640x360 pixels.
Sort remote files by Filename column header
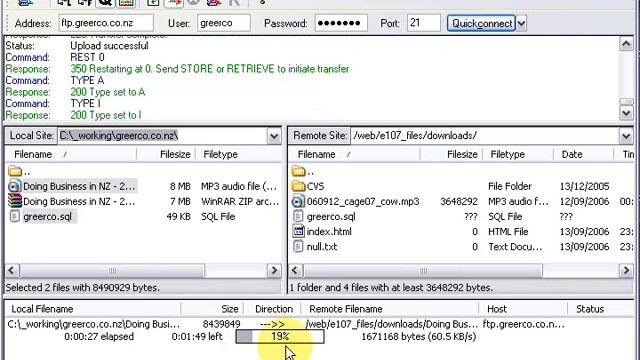(x=354, y=154)
